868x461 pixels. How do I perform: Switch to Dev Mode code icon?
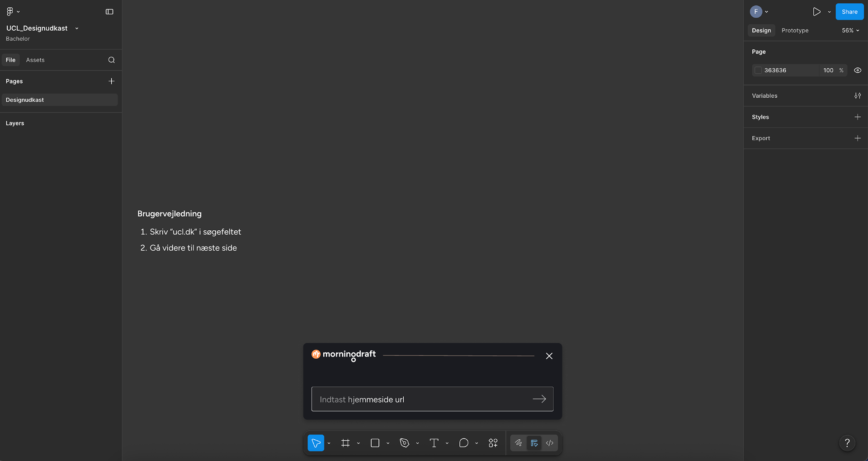click(549, 443)
